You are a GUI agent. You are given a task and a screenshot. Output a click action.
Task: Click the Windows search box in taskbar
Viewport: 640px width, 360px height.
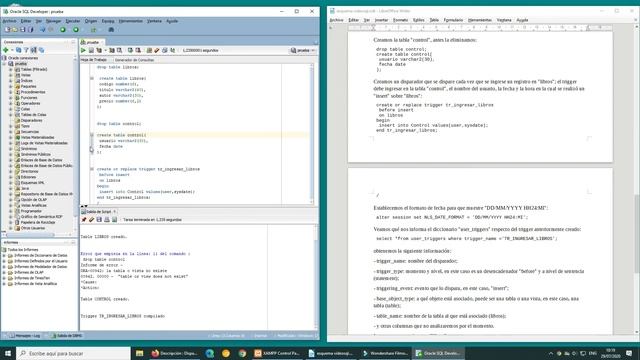[x=73, y=353]
